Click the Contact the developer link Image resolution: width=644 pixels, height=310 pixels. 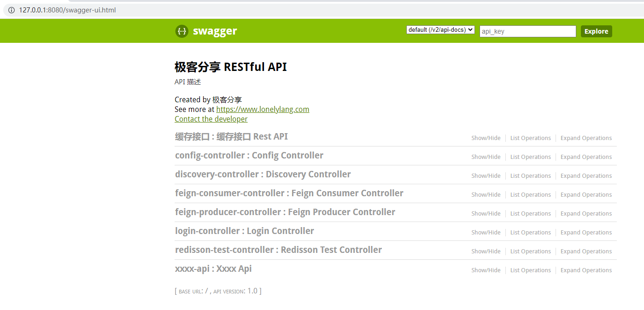click(x=211, y=119)
